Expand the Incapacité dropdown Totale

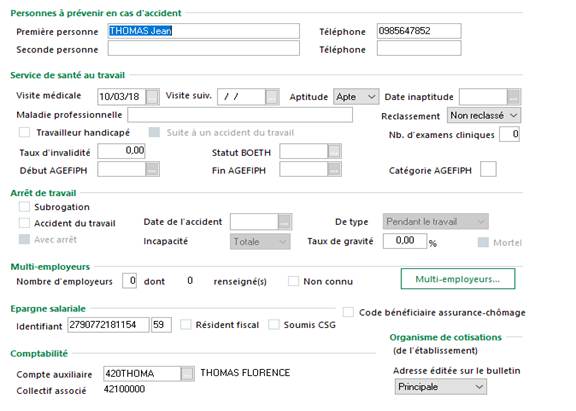click(x=260, y=242)
